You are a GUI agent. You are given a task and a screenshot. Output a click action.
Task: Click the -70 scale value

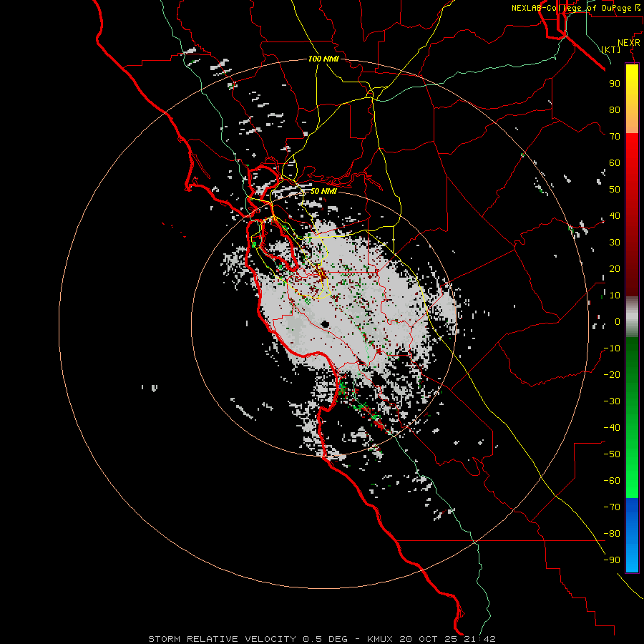pos(612,507)
